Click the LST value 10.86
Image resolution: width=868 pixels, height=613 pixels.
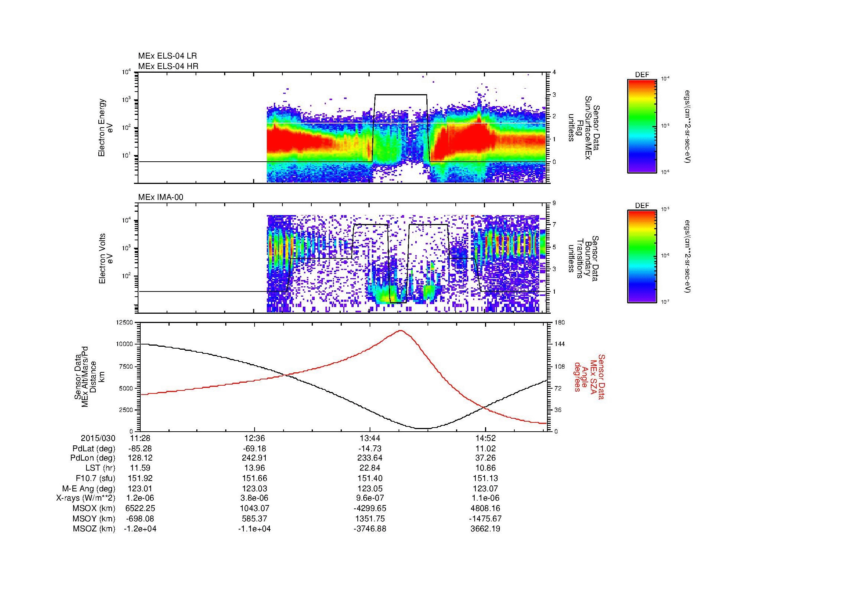pyautogui.click(x=485, y=468)
